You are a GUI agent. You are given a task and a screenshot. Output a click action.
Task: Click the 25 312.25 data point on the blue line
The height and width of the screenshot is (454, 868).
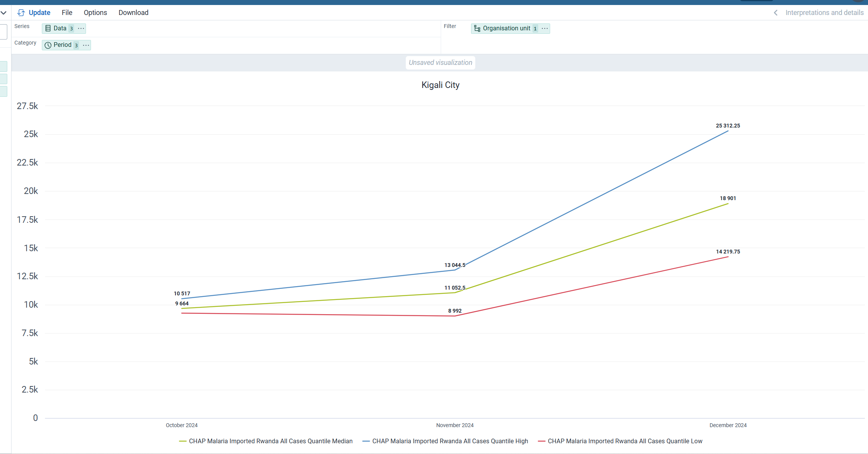[728, 131]
